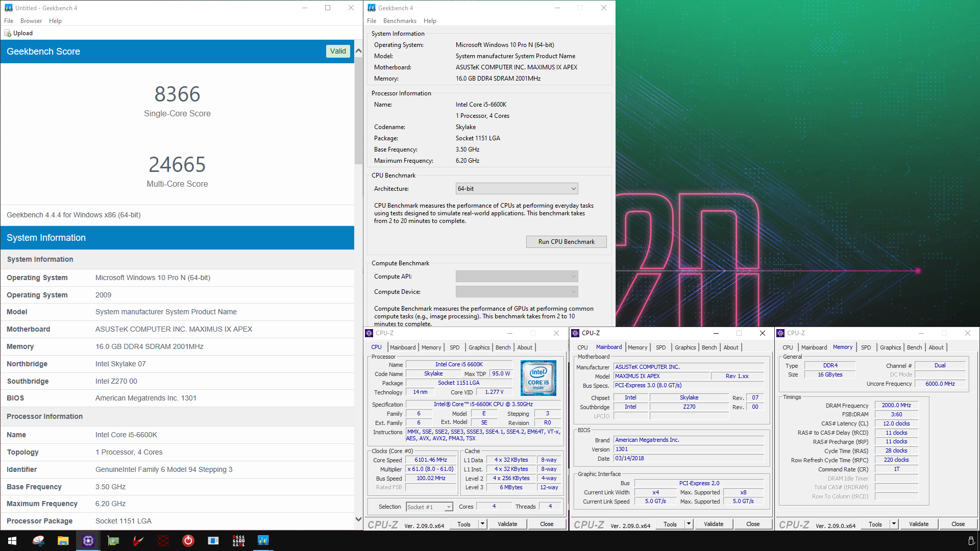This screenshot has width=980, height=551.
Task: Switch to CPU tab in Mainboard CPU-Z window
Action: (x=582, y=347)
